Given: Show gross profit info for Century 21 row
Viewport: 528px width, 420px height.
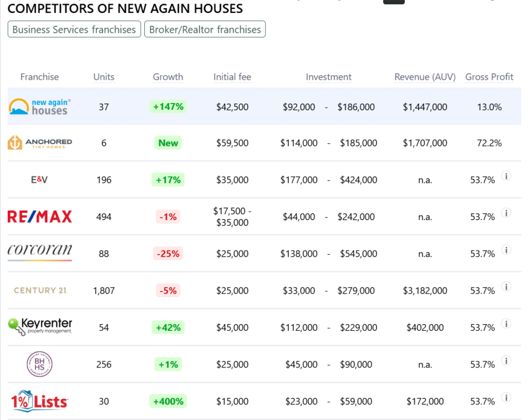Looking at the screenshot, I should tap(506, 287).
